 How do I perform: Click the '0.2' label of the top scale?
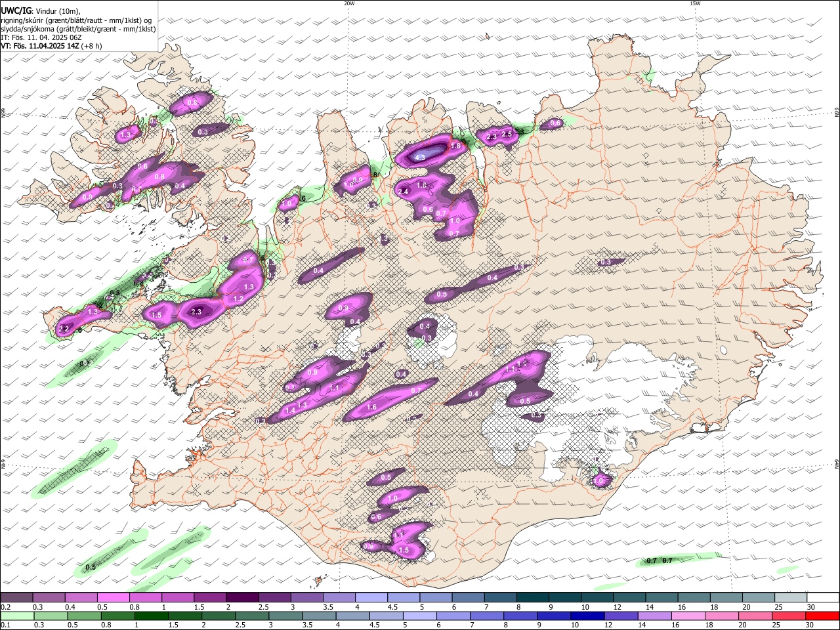pos(5,607)
